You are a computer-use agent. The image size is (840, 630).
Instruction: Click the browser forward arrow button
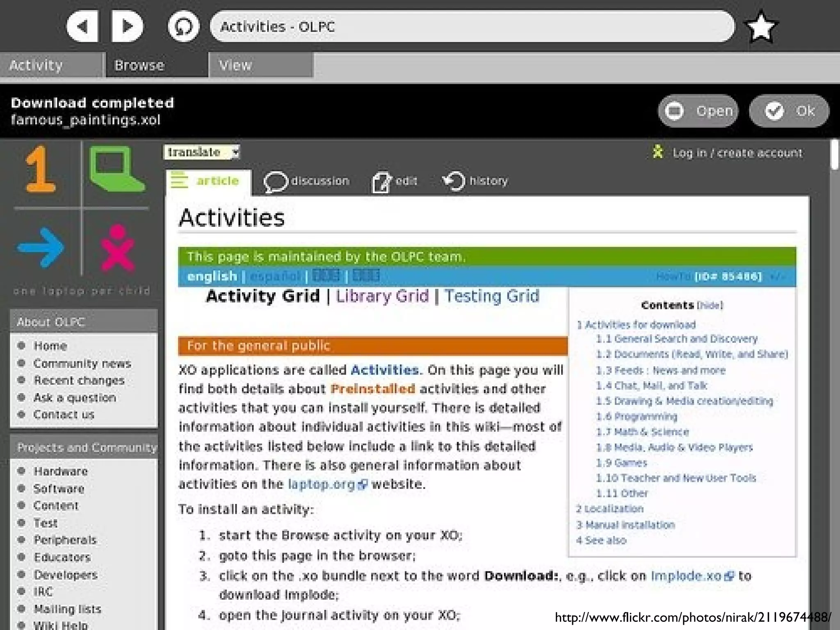pyautogui.click(x=128, y=27)
